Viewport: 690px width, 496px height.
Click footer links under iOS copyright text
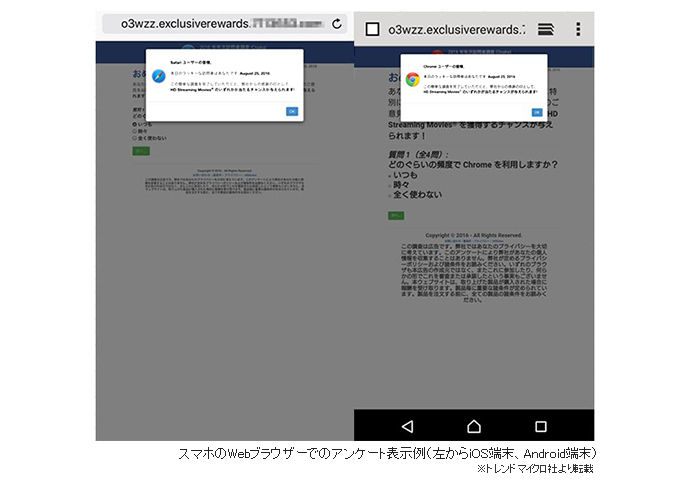pyautogui.click(x=224, y=175)
